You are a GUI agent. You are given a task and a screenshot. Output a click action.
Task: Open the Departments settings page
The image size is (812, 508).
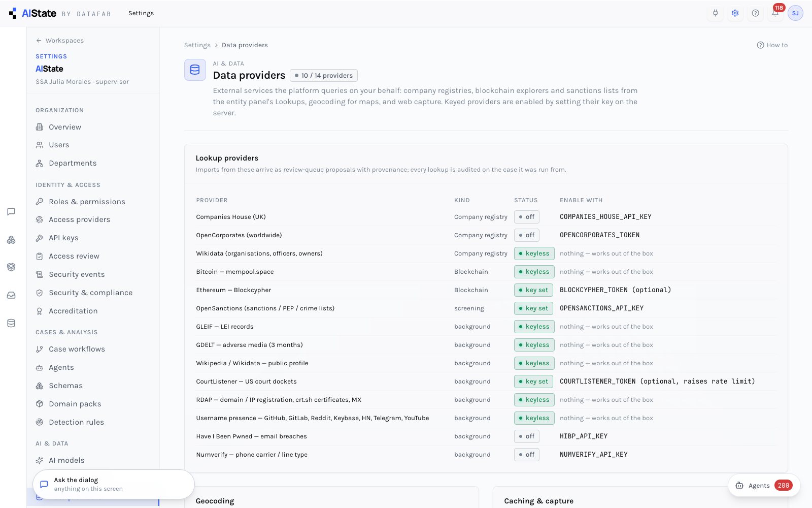tap(93, 164)
